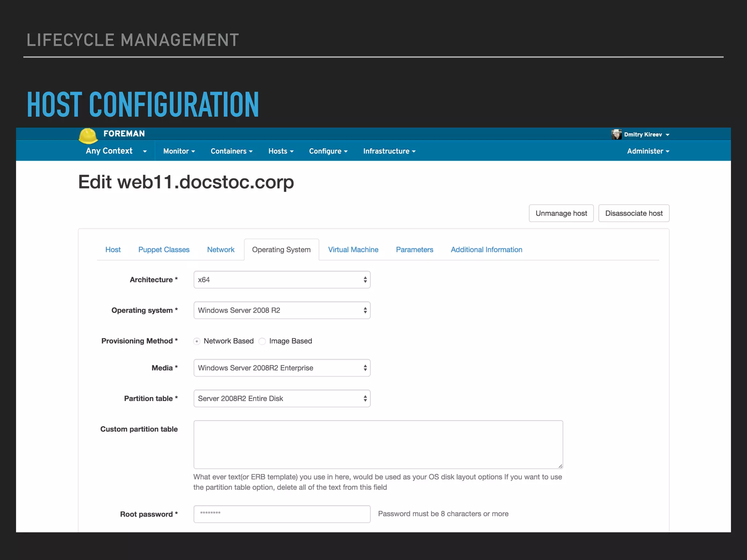Click the Root password field
The image size is (747, 560).
click(x=282, y=514)
